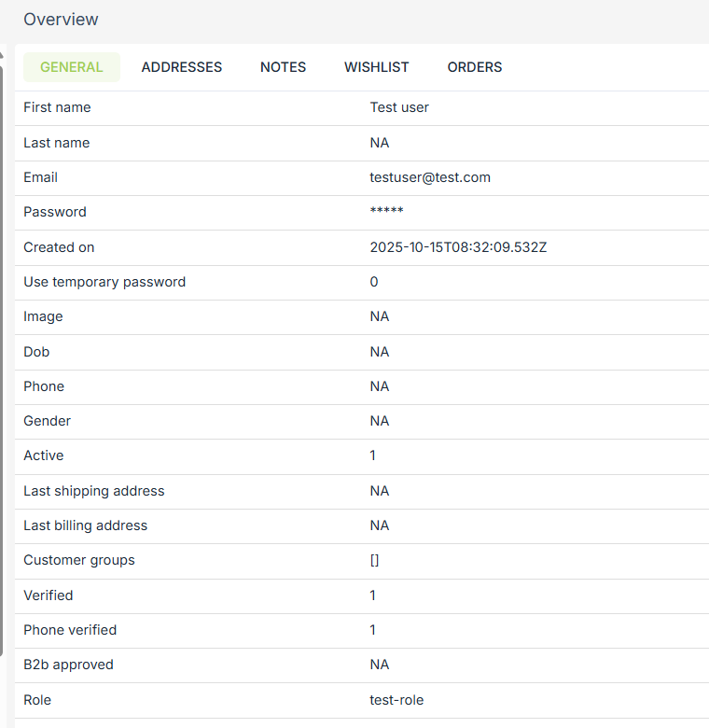Click the Gender field label
The height and width of the screenshot is (728, 709).
[x=47, y=421]
